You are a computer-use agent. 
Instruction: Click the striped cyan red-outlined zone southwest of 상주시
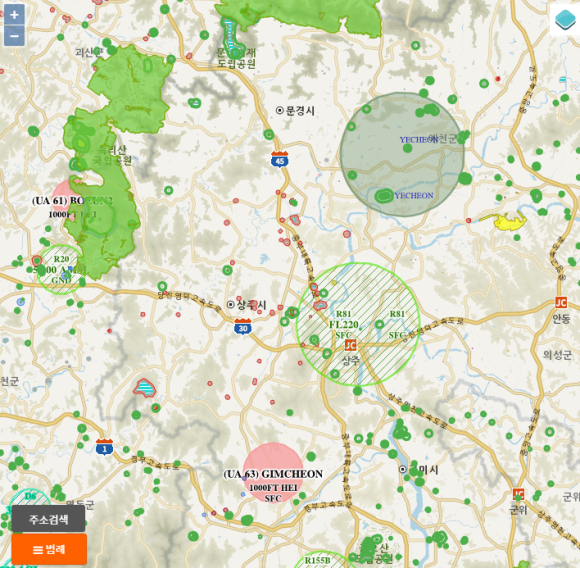pyautogui.click(x=145, y=388)
